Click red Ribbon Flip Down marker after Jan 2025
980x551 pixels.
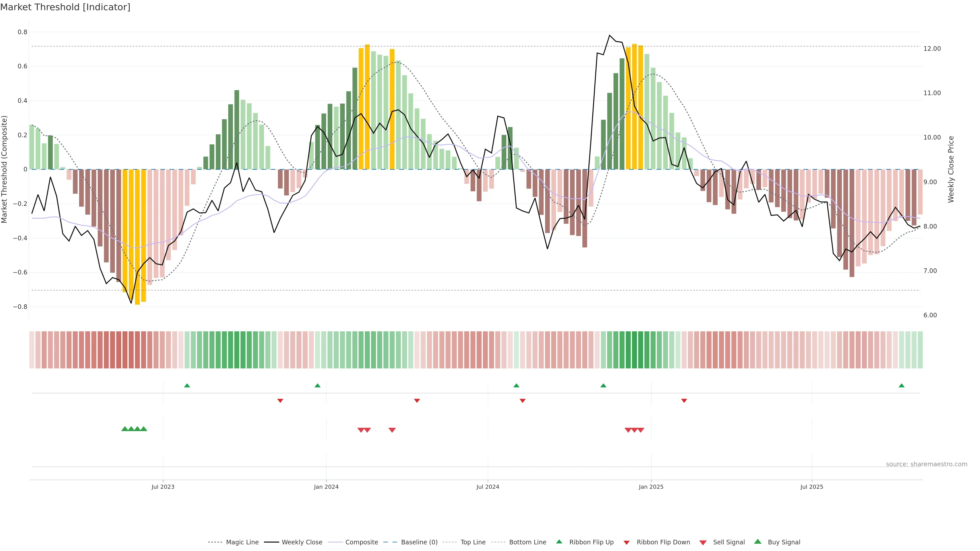click(684, 401)
